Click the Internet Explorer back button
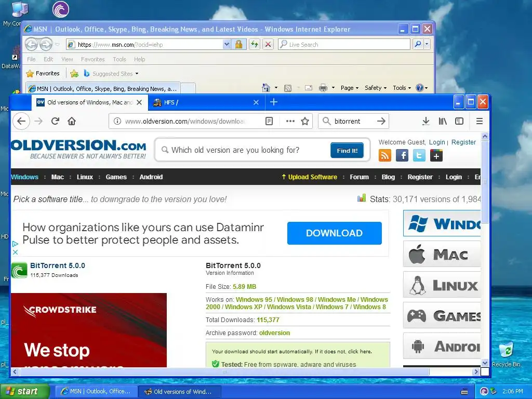Viewport: 532px width, 399px height. pos(31,44)
